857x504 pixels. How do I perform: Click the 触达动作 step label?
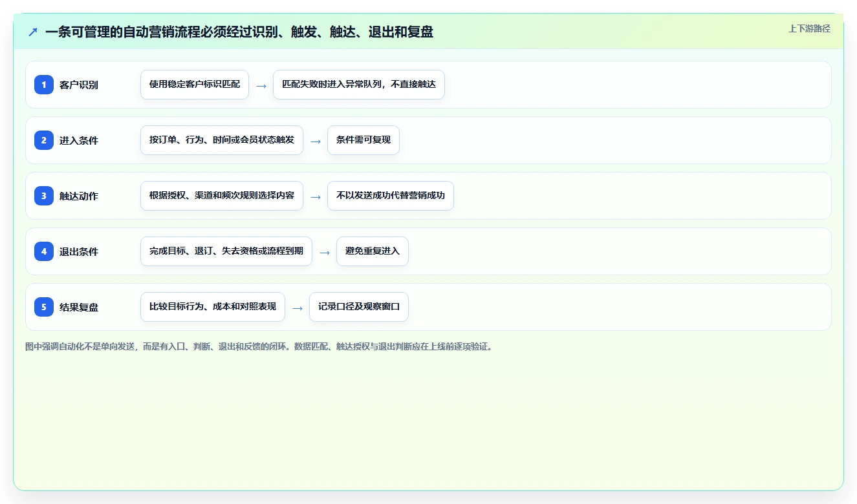pyautogui.click(x=79, y=196)
